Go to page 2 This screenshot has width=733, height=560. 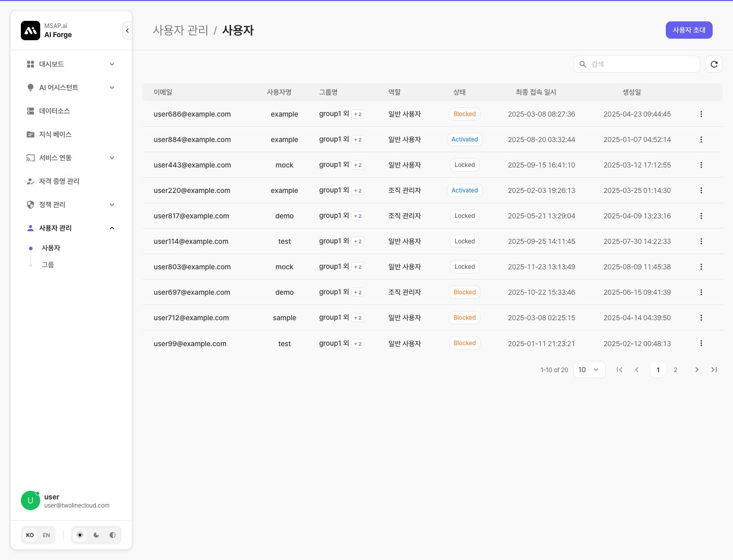click(675, 370)
